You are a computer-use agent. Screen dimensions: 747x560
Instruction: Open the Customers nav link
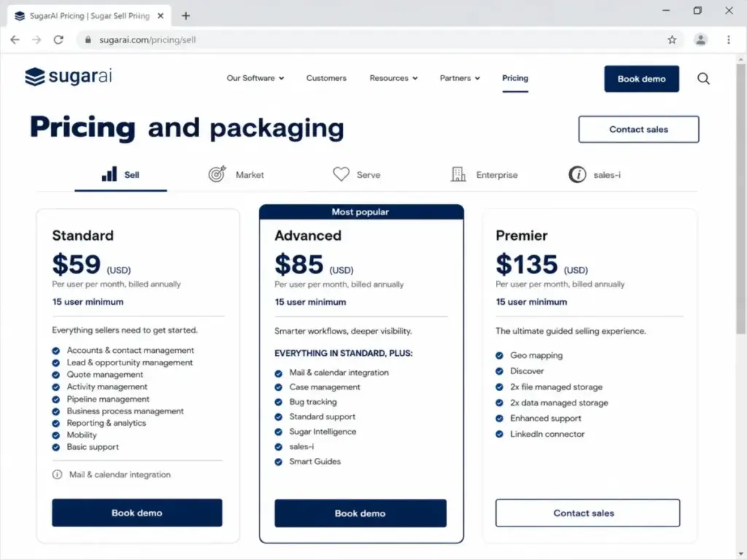tap(326, 78)
